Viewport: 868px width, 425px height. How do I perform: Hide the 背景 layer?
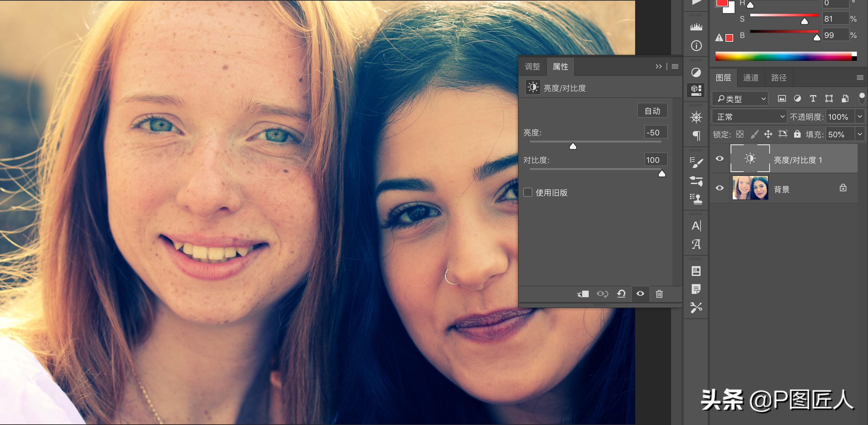(720, 188)
